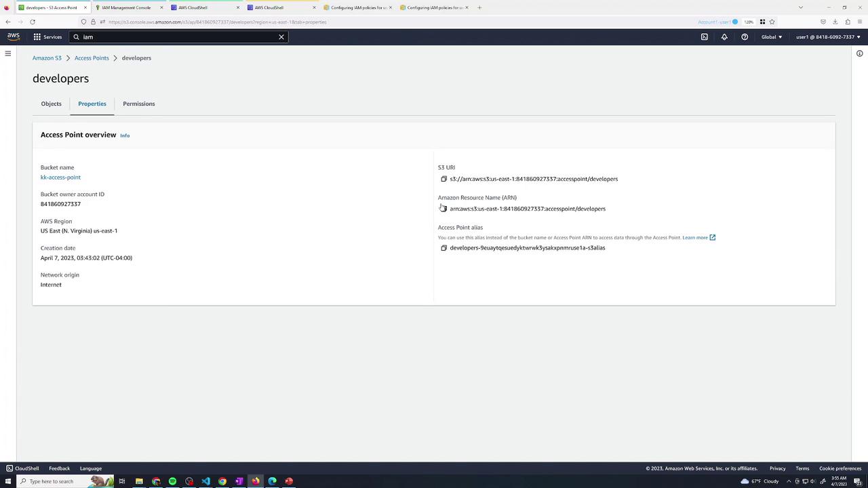Image resolution: width=868 pixels, height=488 pixels.
Task: Click the creation date April 7, 2023 value
Action: click(86, 258)
